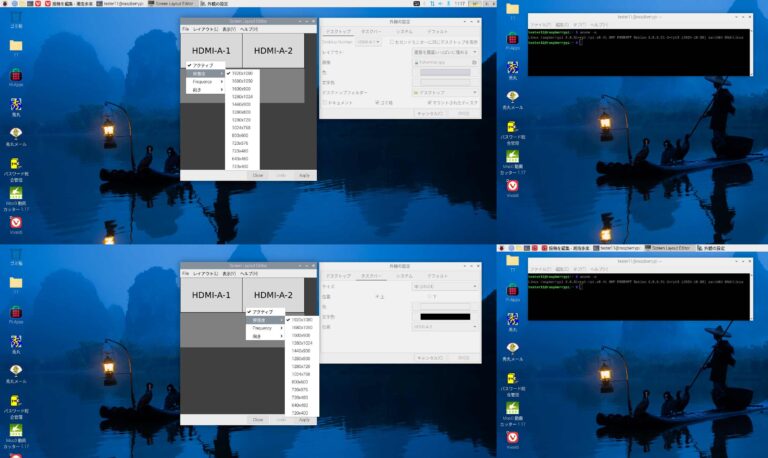
Task: Open the デスクトップフォルダー dropdown in 外観の設定
Action: [446, 92]
